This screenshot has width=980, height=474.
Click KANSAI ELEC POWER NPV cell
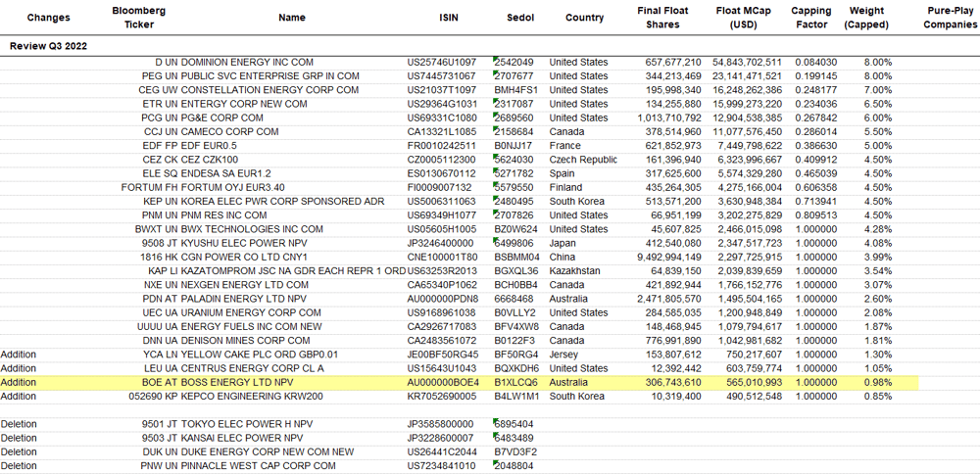tap(241, 438)
